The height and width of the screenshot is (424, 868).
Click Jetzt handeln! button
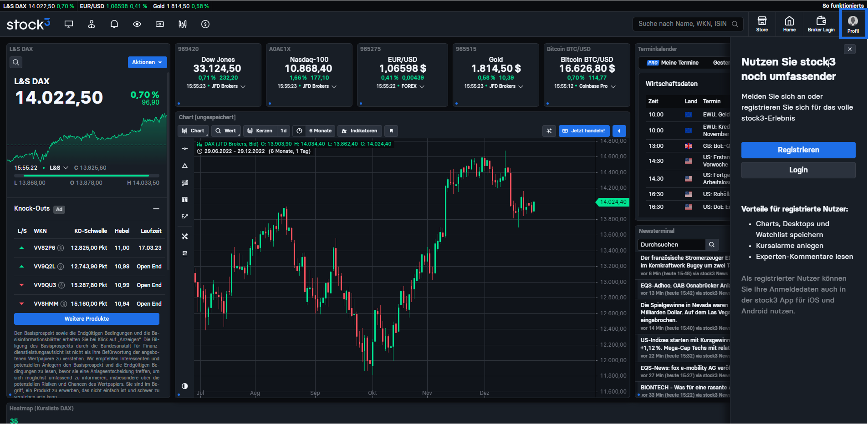pos(584,131)
